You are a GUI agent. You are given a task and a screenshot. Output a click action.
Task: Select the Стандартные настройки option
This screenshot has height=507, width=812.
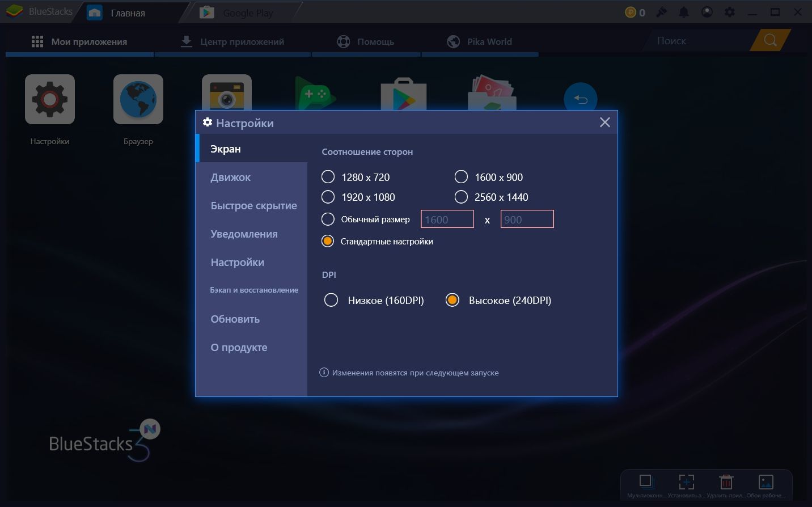pyautogui.click(x=328, y=241)
